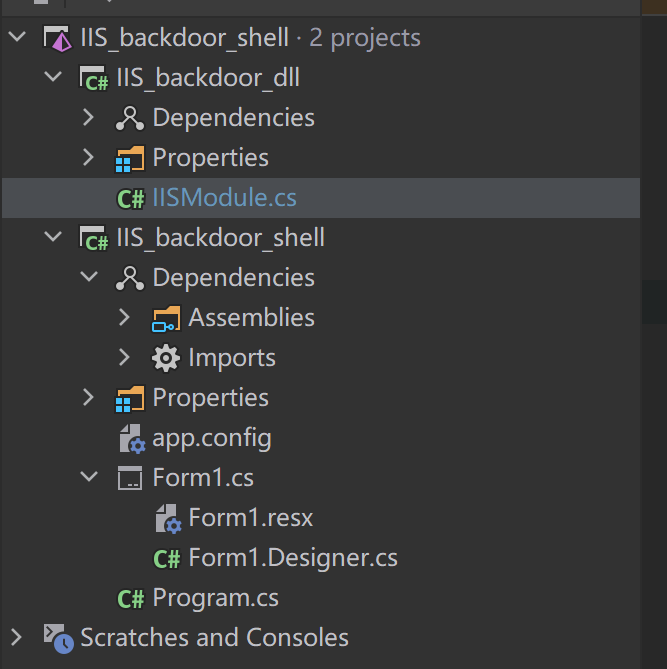The image size is (667, 669).
Task: Expand Properties under the IIS_backdoor_shell project
Action: click(88, 397)
